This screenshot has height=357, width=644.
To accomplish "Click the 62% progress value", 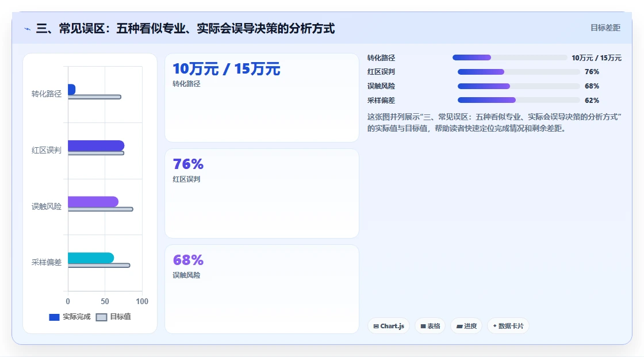I will (592, 101).
